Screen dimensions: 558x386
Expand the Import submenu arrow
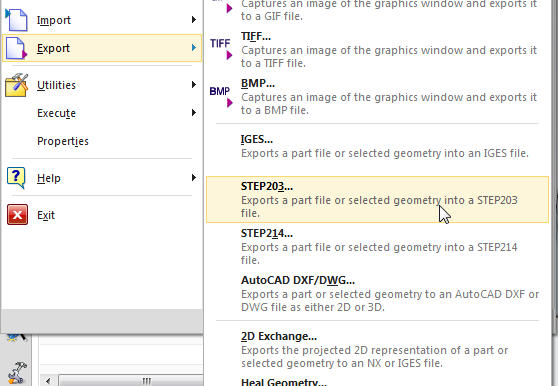pos(194,20)
